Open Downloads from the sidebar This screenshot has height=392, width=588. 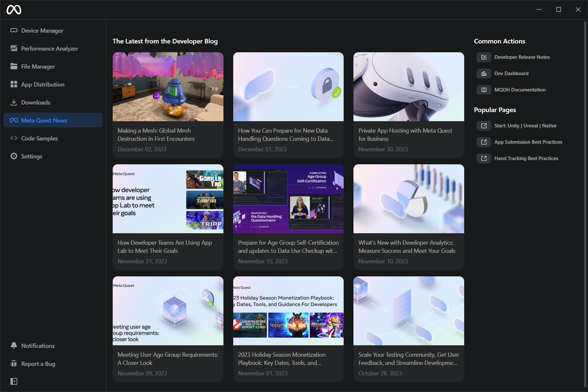[x=14, y=102]
